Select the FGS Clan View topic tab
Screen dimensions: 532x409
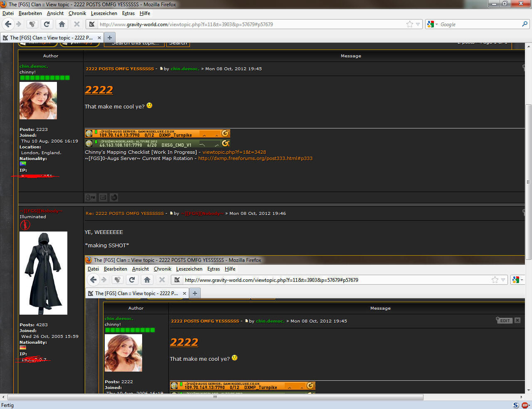coord(51,37)
